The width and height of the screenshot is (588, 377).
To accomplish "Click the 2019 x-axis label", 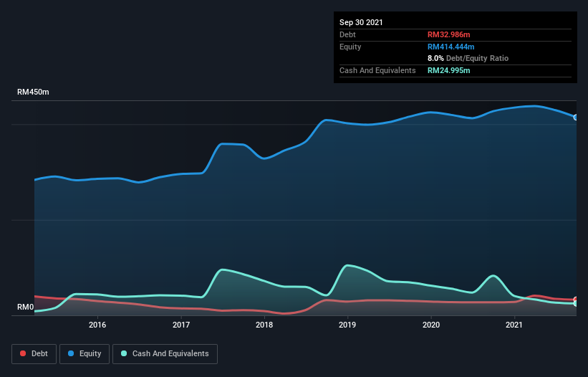I will (347, 325).
